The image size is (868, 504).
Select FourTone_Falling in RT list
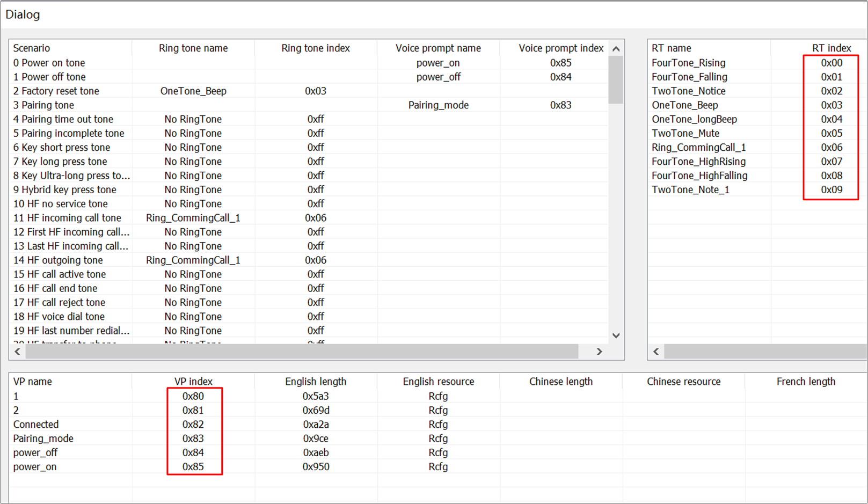[x=690, y=77]
